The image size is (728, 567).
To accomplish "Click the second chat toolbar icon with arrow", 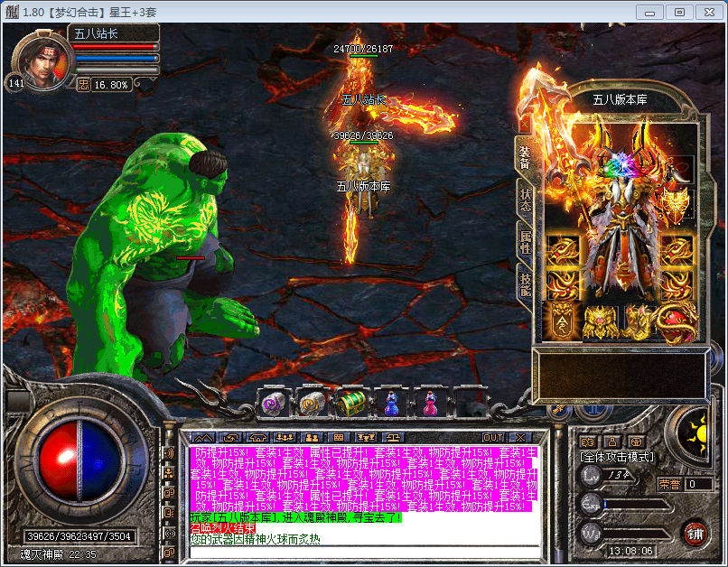I will [230, 438].
